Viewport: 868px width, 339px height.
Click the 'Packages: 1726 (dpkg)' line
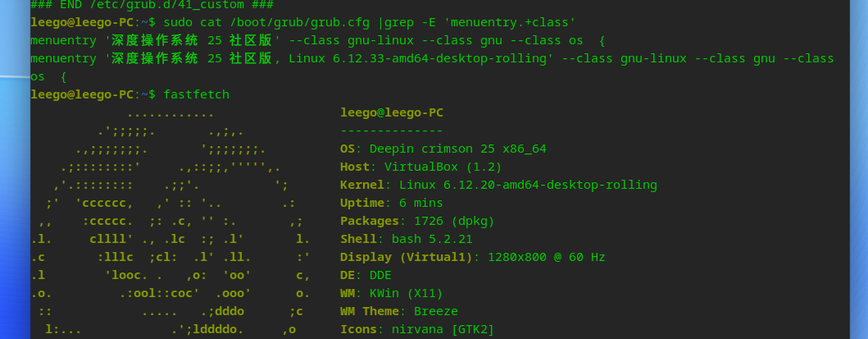pos(417,221)
